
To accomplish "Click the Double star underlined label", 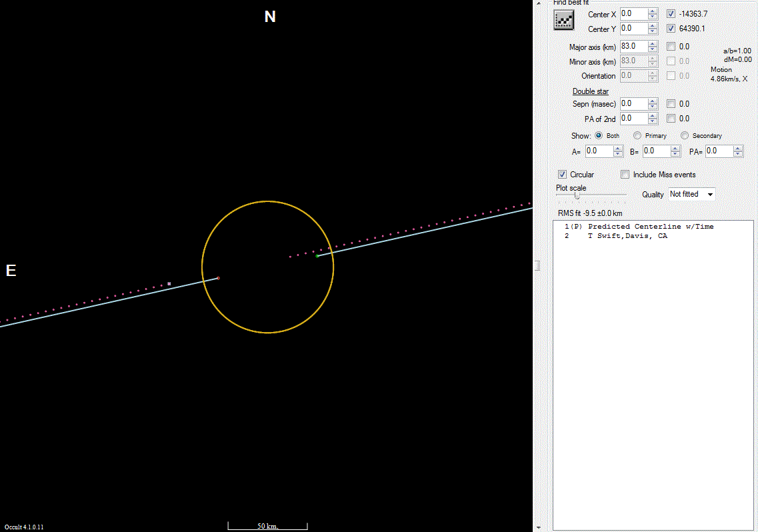I will click(x=590, y=91).
